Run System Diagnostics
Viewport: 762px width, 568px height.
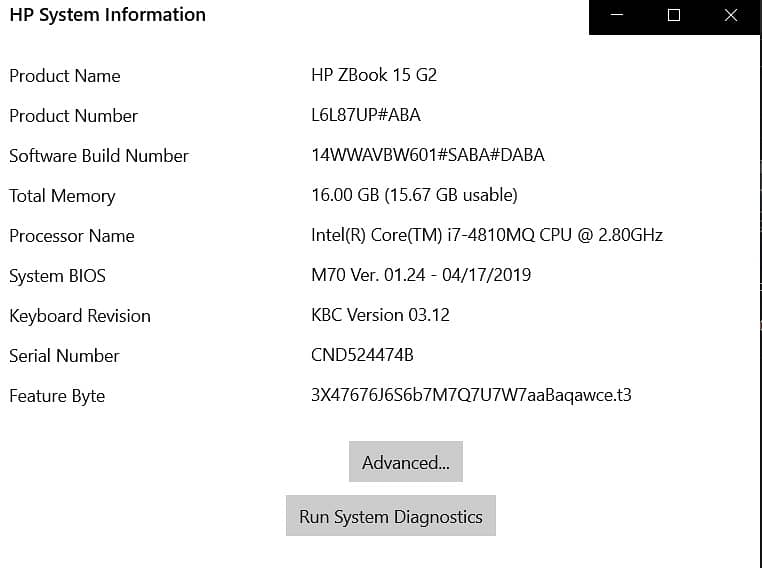coord(390,516)
